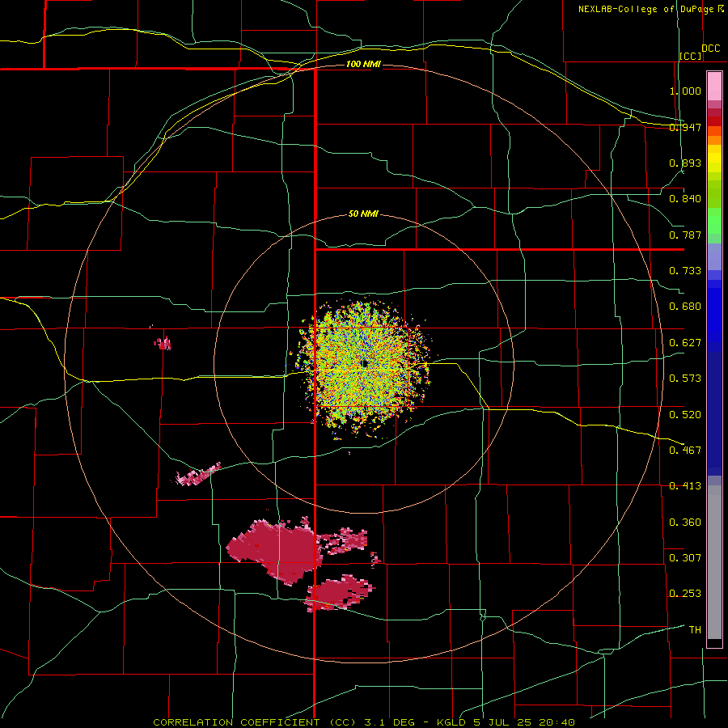728x728 pixels.
Task: Click the bright green segment of color bar
Action: (x=714, y=221)
